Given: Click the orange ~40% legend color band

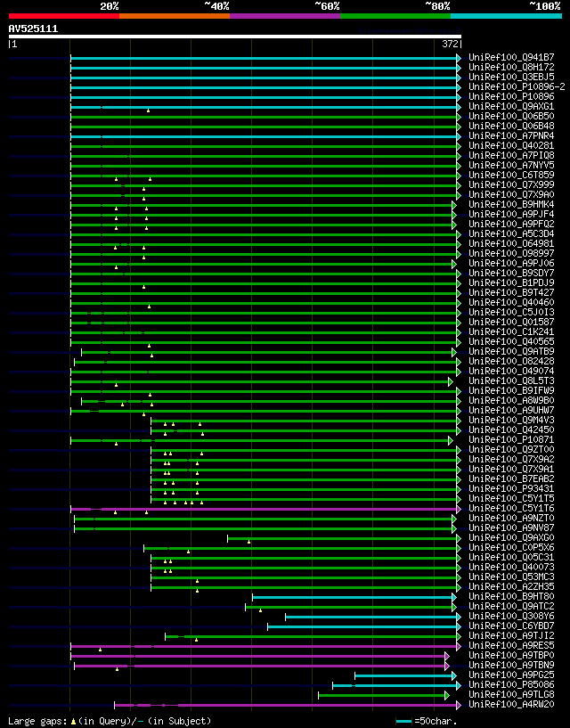Looking at the screenshot, I should tap(175, 16).
